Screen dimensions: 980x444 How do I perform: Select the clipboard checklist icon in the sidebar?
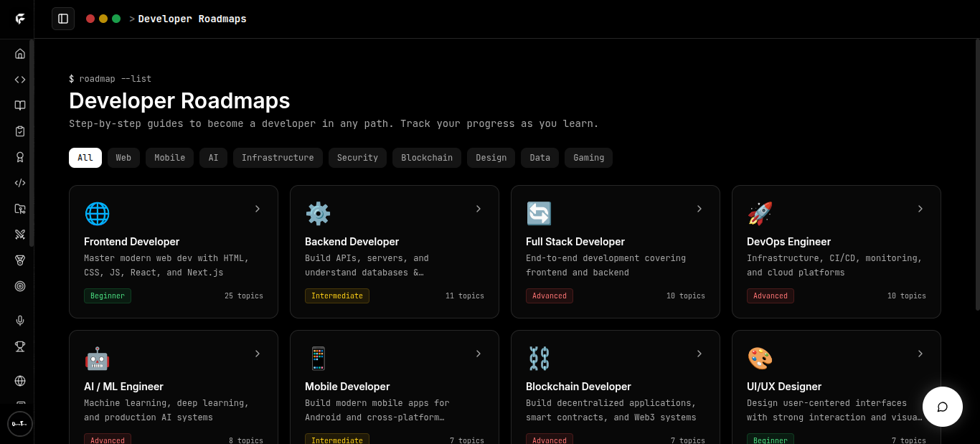[19, 131]
